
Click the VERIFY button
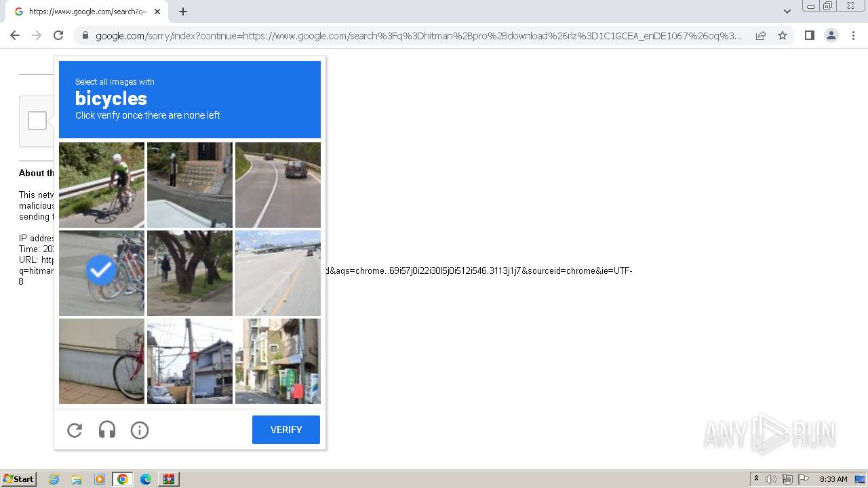286,430
